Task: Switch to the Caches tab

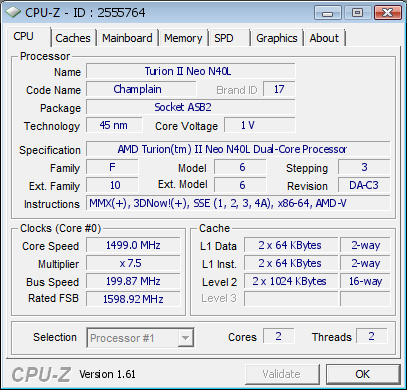Action: click(x=73, y=38)
